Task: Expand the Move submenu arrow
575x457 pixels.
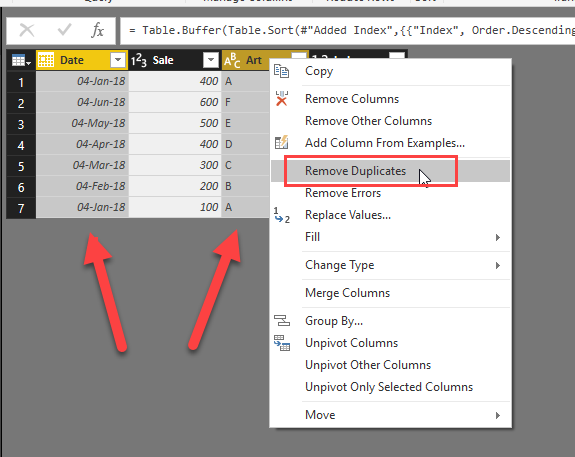Action: pyautogui.click(x=498, y=415)
